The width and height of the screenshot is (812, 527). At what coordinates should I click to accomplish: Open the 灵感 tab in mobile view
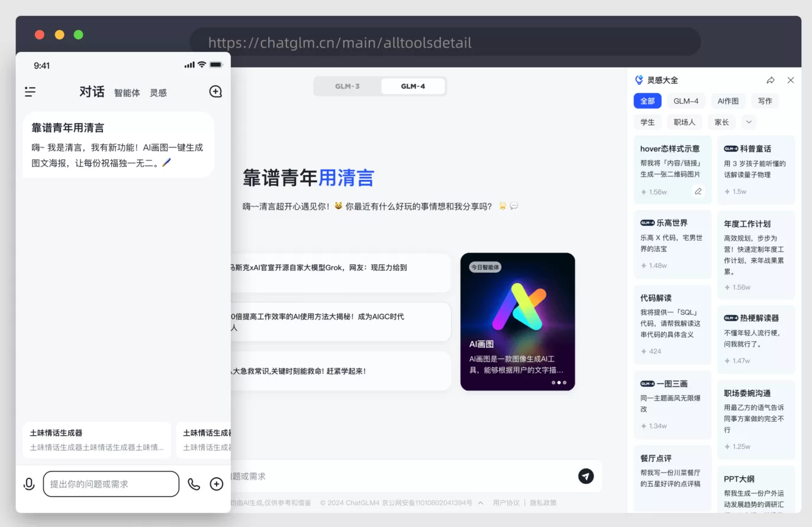coord(158,93)
